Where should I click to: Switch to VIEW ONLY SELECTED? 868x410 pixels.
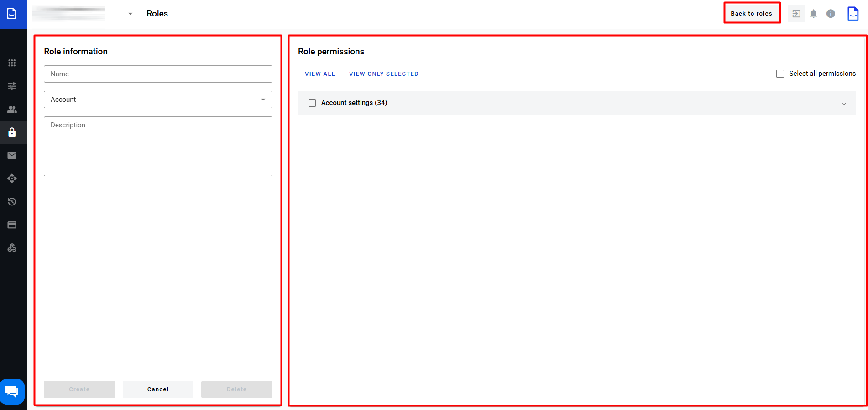click(383, 74)
